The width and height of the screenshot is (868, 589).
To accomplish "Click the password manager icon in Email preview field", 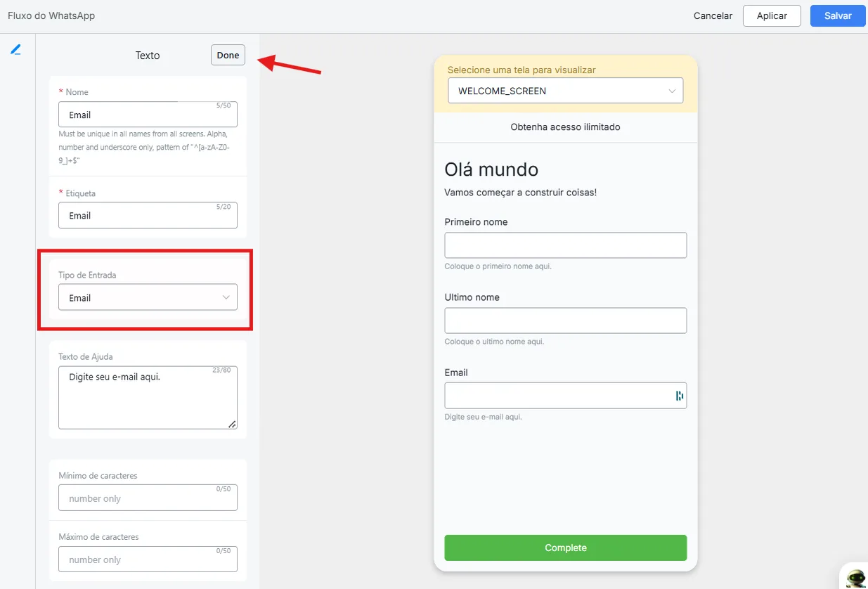I will coord(679,396).
